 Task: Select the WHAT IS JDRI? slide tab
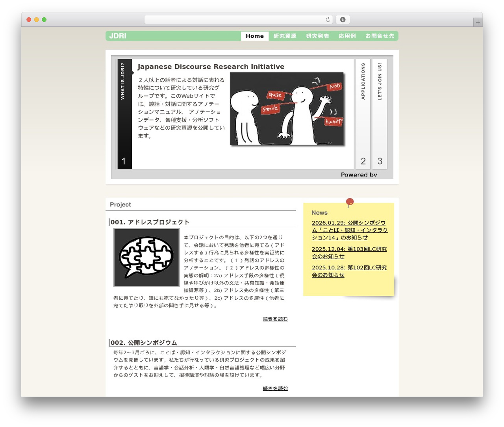(125, 114)
